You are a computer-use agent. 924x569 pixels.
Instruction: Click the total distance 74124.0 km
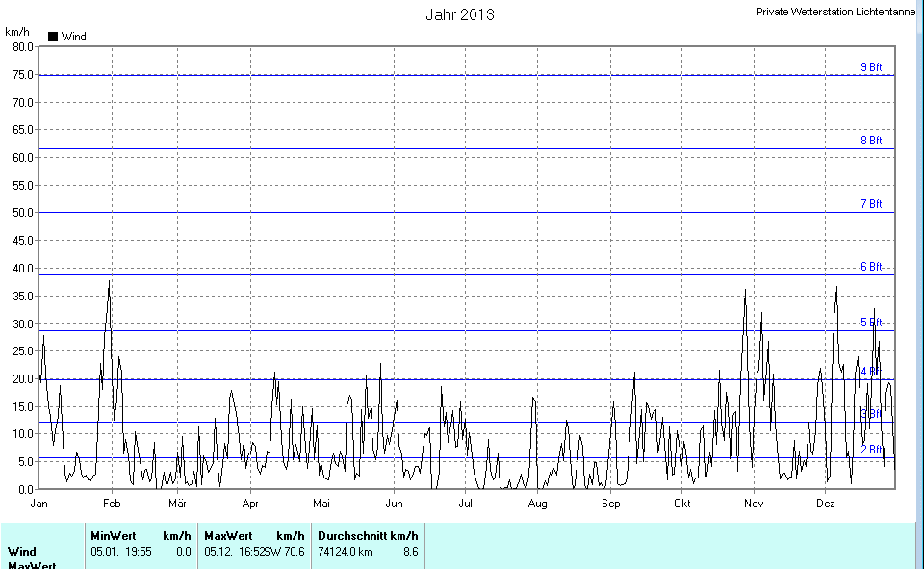point(345,552)
